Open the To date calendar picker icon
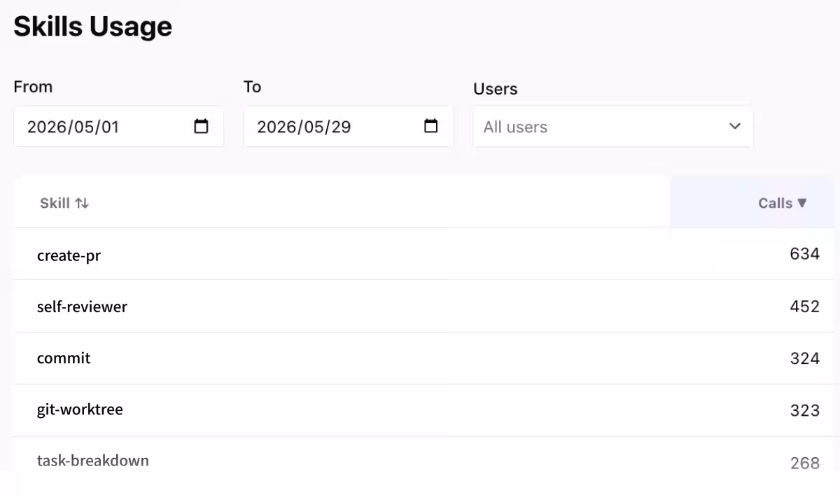The height and width of the screenshot is (504, 840). point(431,127)
